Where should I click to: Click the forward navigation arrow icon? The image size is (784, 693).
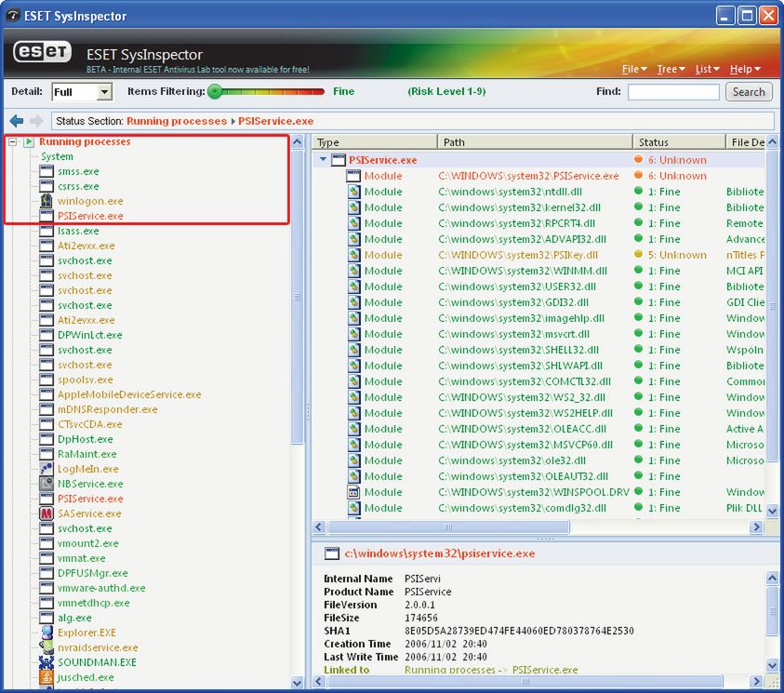[x=36, y=121]
